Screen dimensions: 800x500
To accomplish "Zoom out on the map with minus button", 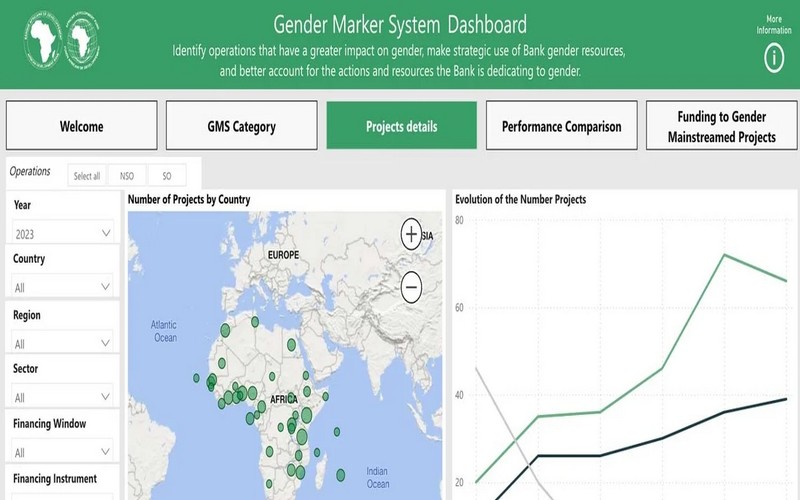I will pos(411,287).
